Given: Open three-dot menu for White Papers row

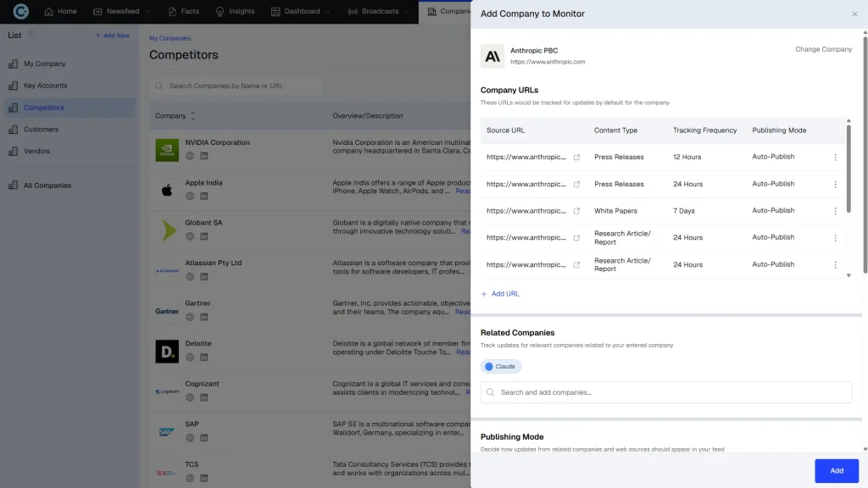Looking at the screenshot, I should (x=835, y=211).
